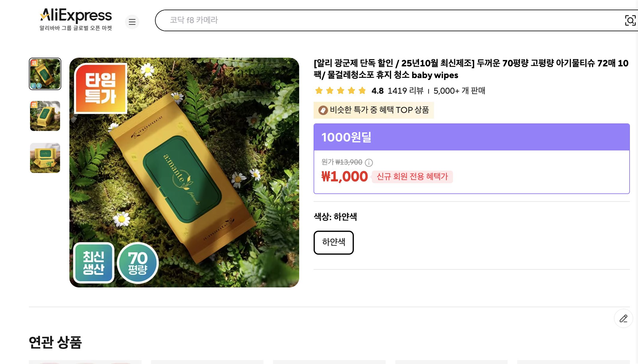This screenshot has width=638, height=364.
Task: Open the 비슷한 특가 중 혜택 TOP 상품 badge
Action: pyautogui.click(x=373, y=110)
